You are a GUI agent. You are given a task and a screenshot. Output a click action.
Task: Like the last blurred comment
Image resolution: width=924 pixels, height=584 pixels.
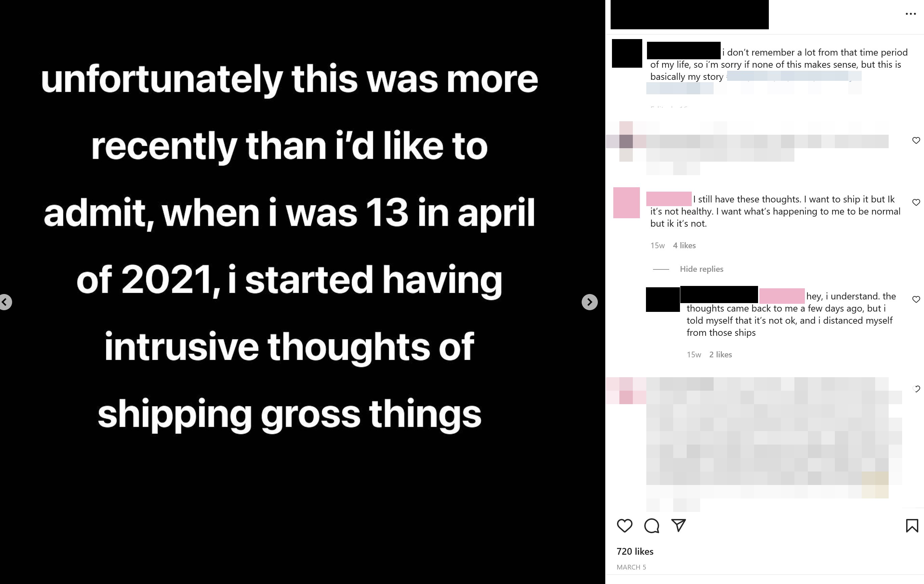coord(916,389)
